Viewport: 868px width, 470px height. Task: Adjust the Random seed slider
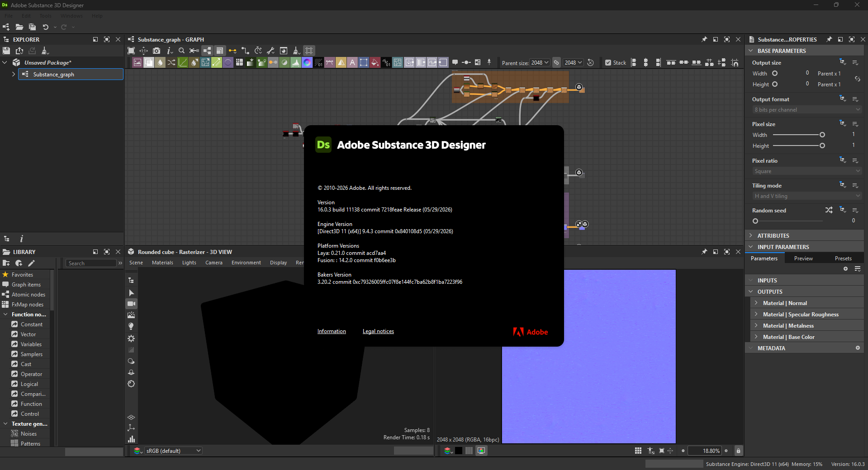787,221
